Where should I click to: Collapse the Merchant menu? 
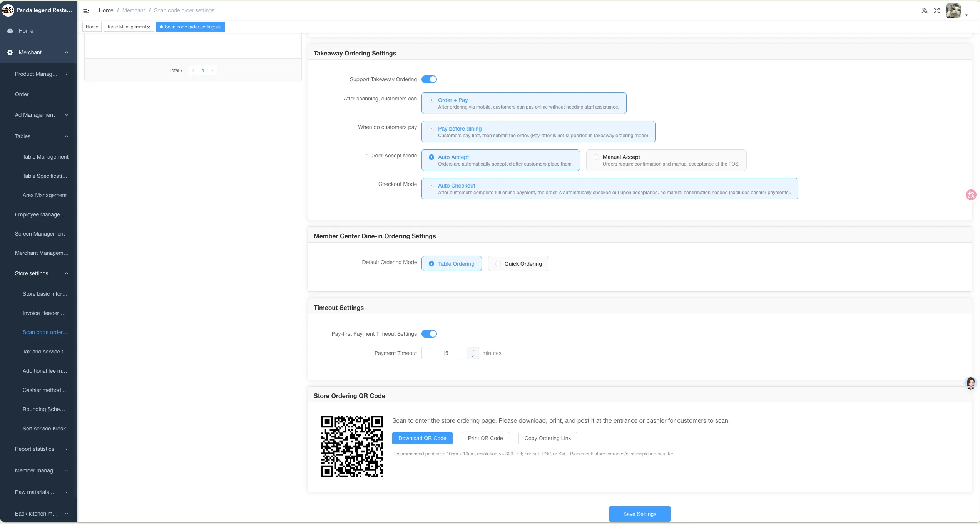point(67,52)
